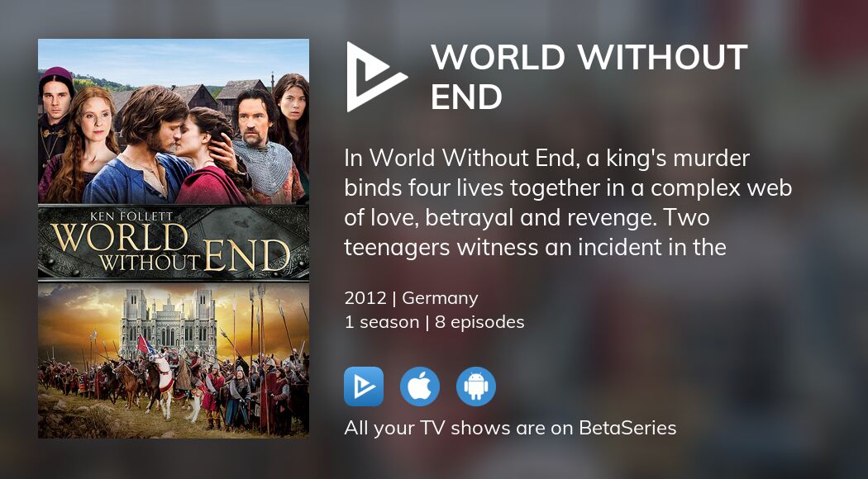Select the golden World Without End poster title
The height and width of the screenshot is (479, 868).
[170, 245]
